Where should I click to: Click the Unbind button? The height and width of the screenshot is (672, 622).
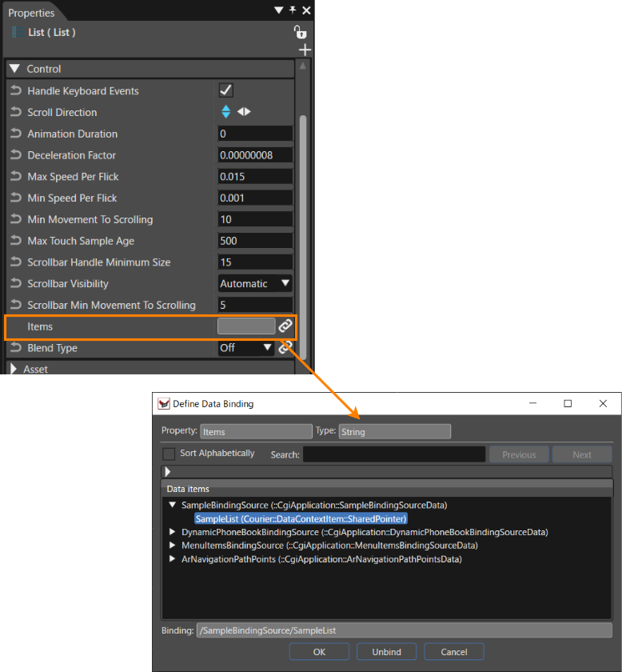click(386, 651)
